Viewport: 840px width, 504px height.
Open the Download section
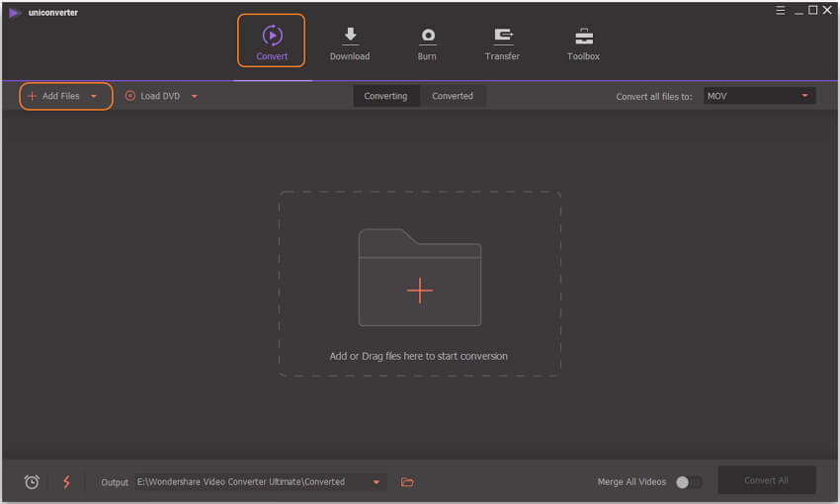(350, 42)
